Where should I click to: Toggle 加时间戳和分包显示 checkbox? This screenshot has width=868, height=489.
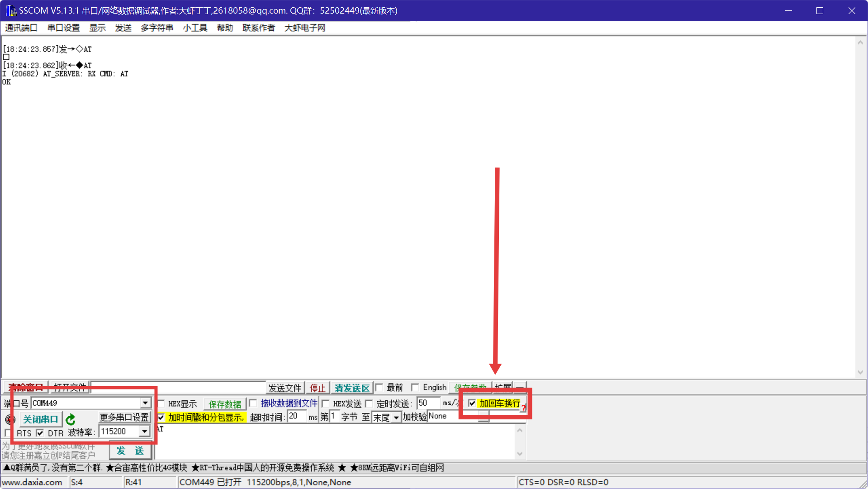(161, 417)
